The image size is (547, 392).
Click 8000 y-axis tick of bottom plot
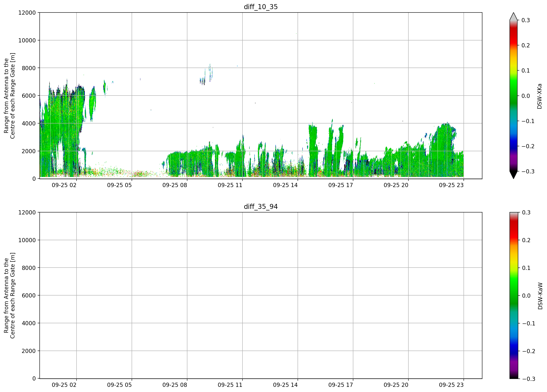pos(29,268)
